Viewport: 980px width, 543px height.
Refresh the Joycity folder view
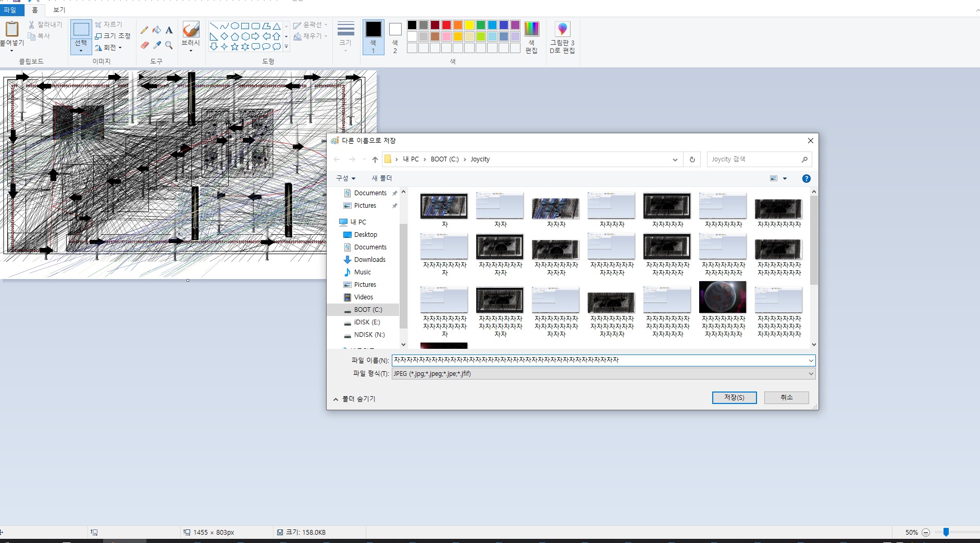pyautogui.click(x=692, y=159)
